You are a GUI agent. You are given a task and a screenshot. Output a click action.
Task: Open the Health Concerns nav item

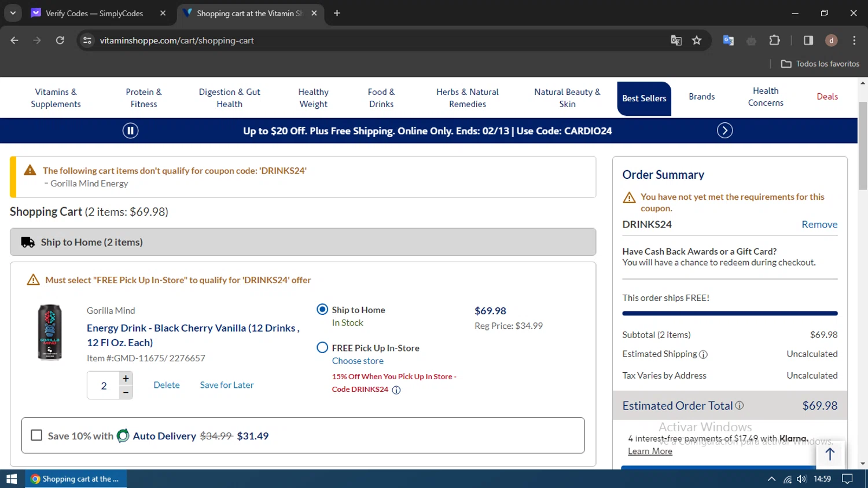[766, 97]
